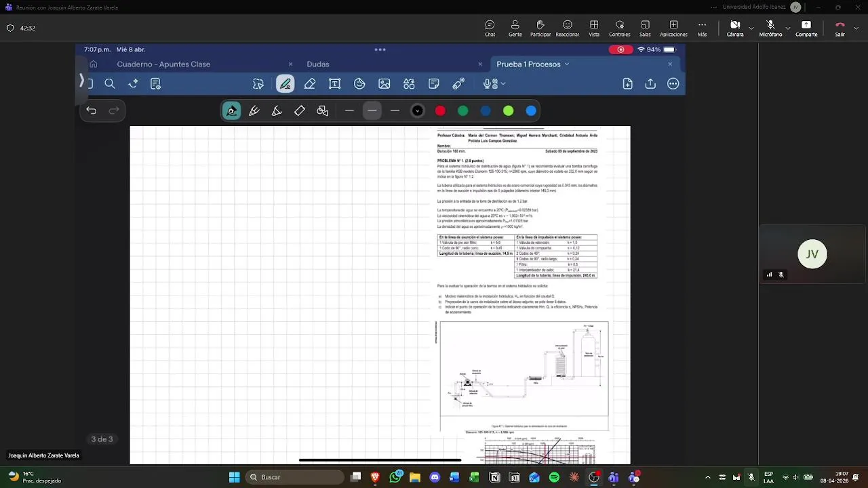Click the Windows taskbar Buscar search box
Screen dimensions: 868x488
294,477
